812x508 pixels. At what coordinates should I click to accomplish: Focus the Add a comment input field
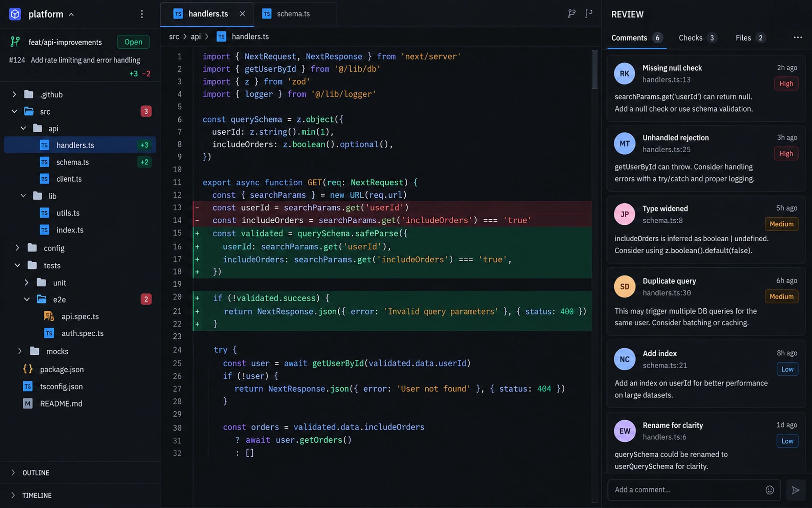[694, 490]
